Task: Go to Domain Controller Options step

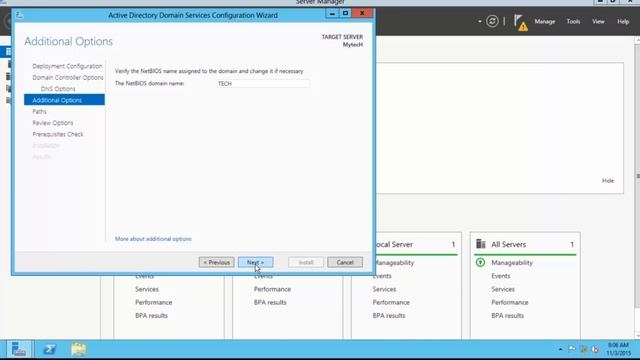Action: 68,78
